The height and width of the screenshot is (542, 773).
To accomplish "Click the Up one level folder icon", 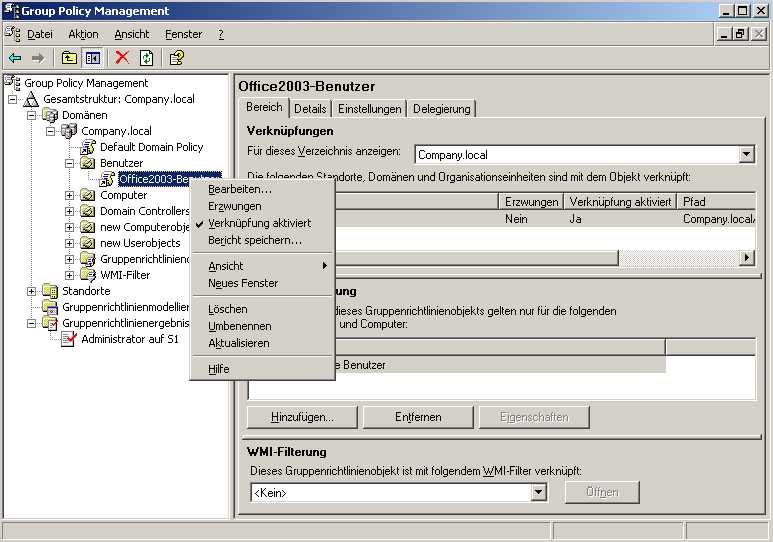I will pyautogui.click(x=69, y=58).
